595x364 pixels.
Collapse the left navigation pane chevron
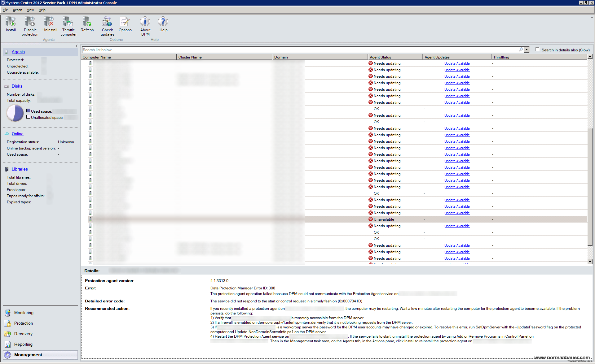(77, 46)
